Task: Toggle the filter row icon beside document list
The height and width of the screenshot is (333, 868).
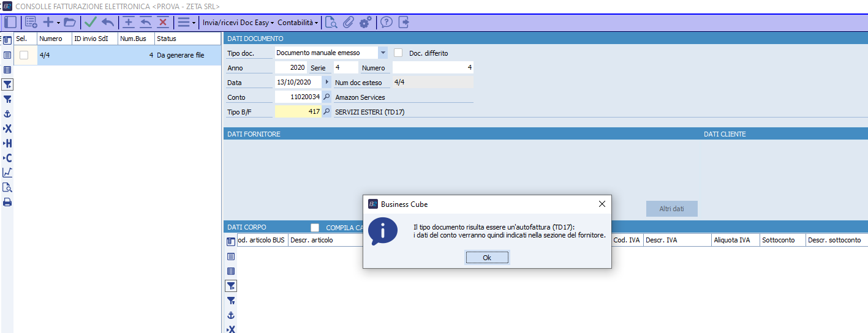Action: [7, 84]
